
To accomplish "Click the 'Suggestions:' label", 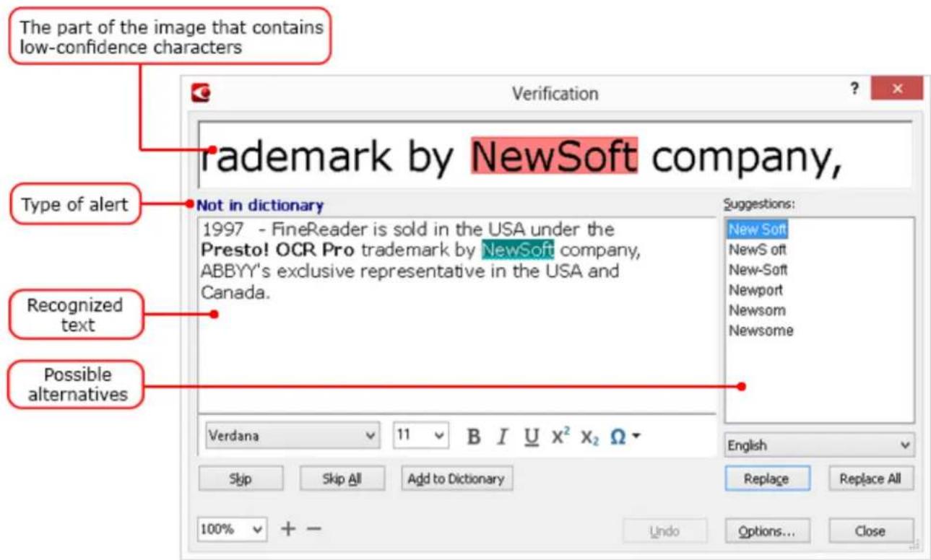I will coord(759,204).
